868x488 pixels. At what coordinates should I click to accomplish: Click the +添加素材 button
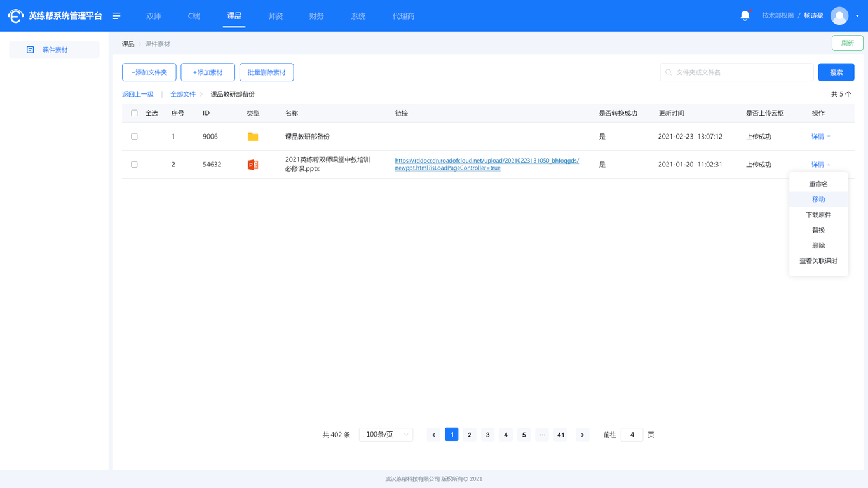[208, 72]
